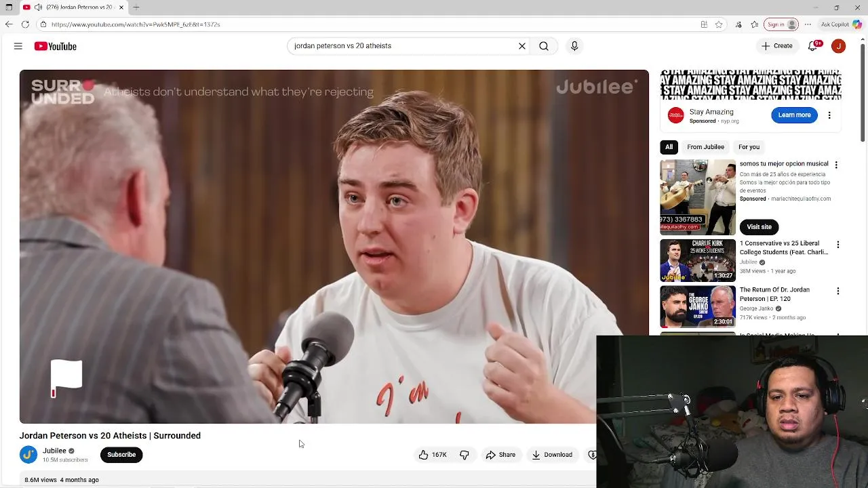Open the YouTube notifications bell
Viewport: 868px width, 488px height.
click(812, 46)
